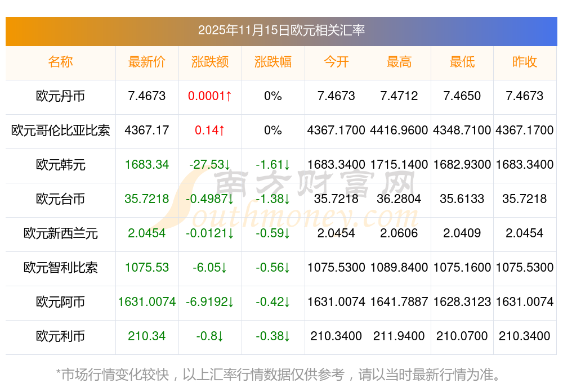Click the change value -0.4987↓
Viewport: 563px width, 392px height.
pyautogui.click(x=209, y=199)
